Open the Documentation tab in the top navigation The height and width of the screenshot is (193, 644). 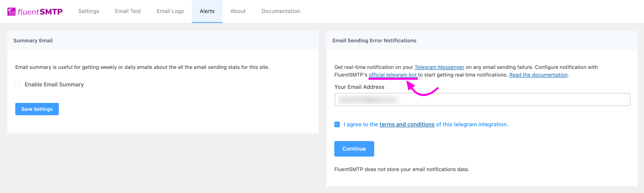pyautogui.click(x=280, y=11)
